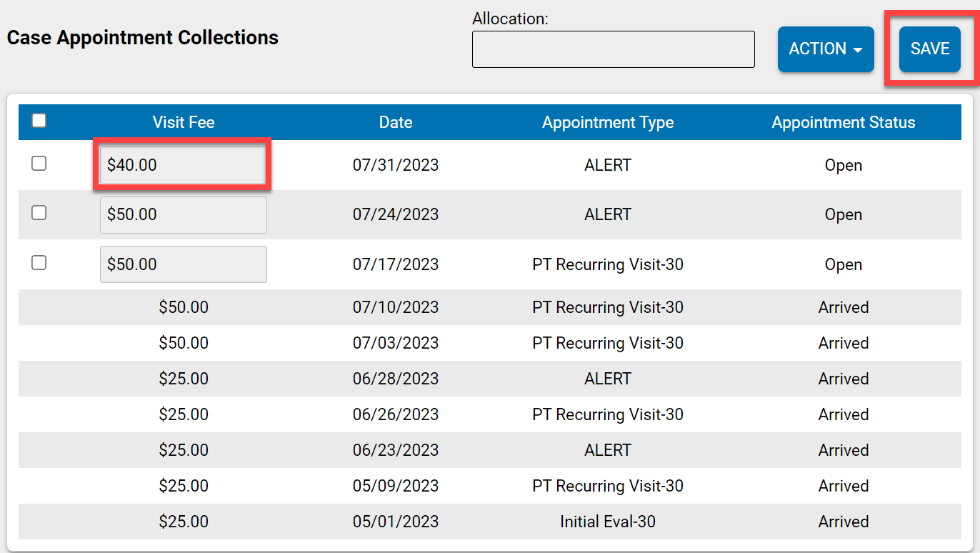This screenshot has height=553, width=980.
Task: Click the Appointment Status column header
Action: (843, 122)
